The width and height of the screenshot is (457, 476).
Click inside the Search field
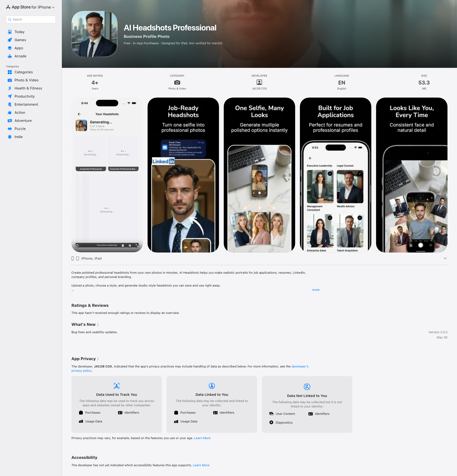(x=31, y=20)
